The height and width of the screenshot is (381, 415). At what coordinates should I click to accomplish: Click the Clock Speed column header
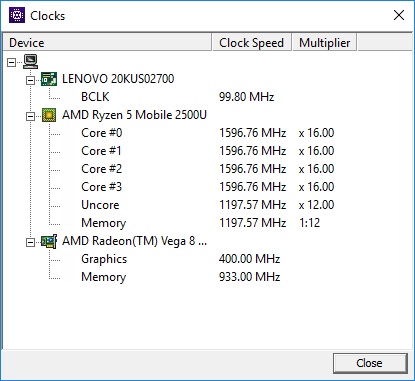click(x=252, y=42)
